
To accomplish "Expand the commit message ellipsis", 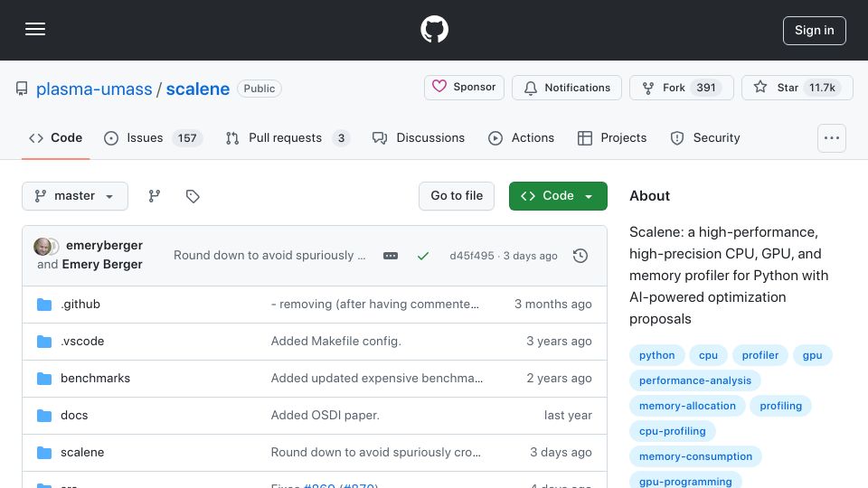I will pos(391,256).
